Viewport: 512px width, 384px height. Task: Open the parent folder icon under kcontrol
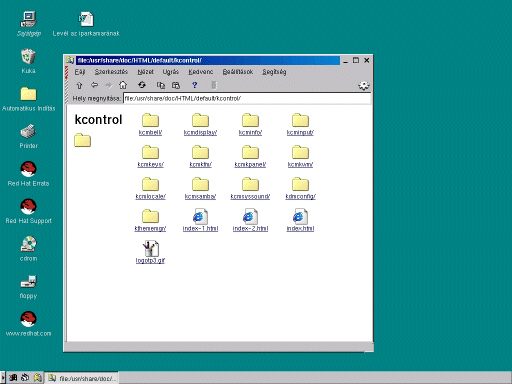(x=82, y=140)
